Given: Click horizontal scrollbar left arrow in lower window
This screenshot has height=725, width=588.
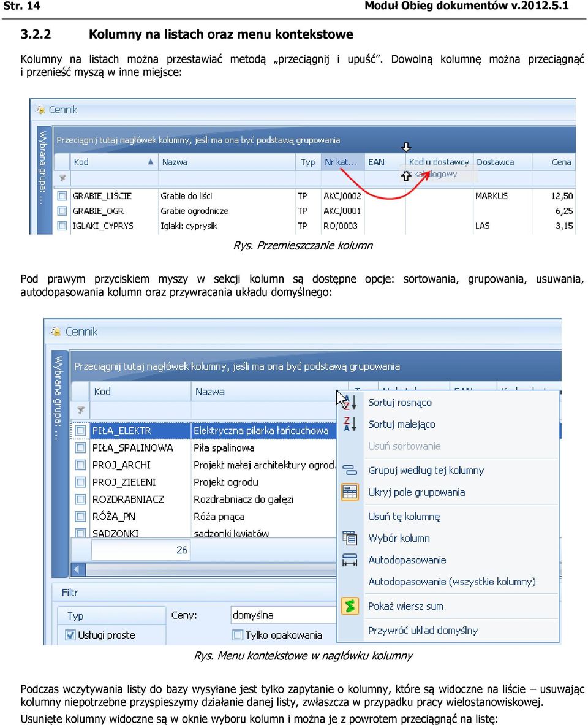Looking at the screenshot, I should click(77, 569).
